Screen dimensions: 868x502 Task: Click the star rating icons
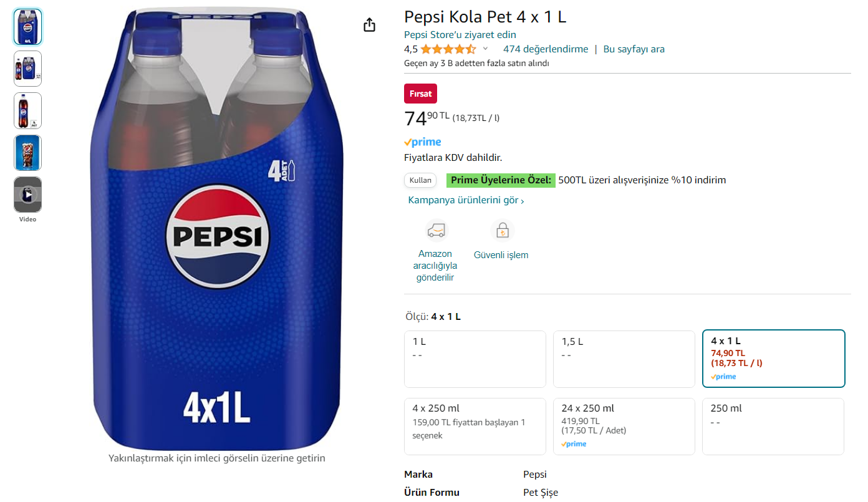(x=448, y=49)
